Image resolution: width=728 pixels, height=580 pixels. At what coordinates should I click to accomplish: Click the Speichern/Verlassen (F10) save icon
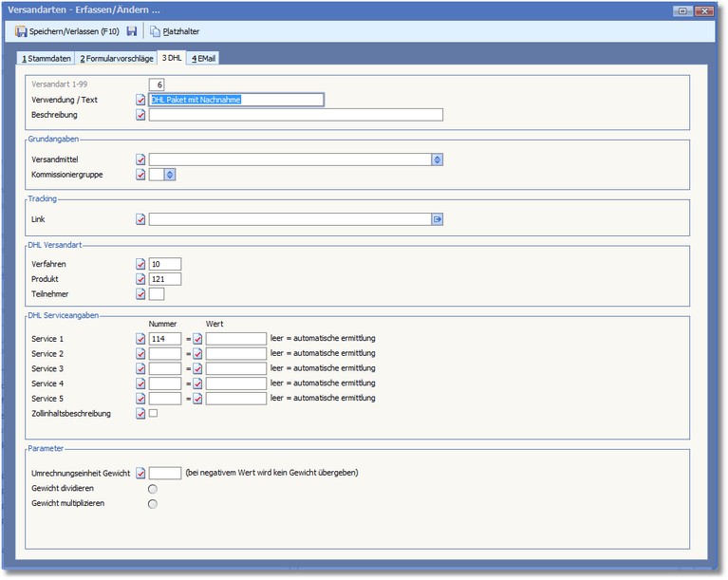click(x=21, y=31)
